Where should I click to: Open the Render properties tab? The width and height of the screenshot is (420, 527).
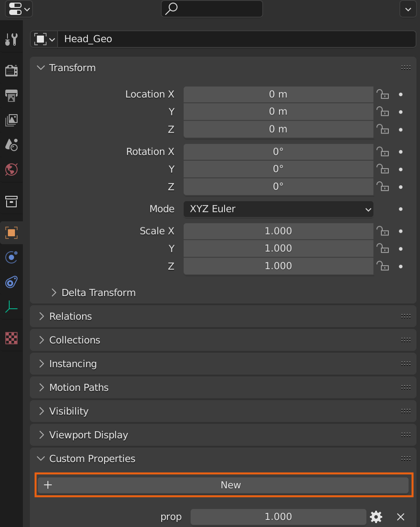click(x=11, y=70)
